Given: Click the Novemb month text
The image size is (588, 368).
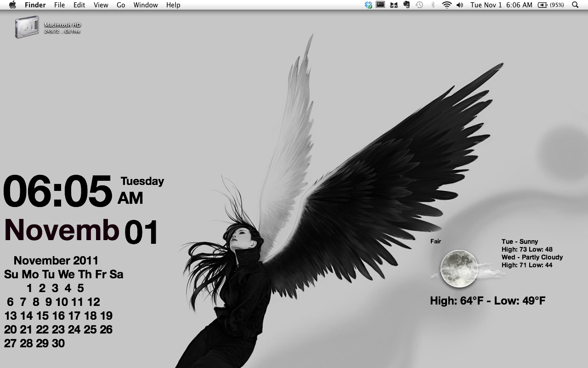Looking at the screenshot, I should (x=62, y=230).
